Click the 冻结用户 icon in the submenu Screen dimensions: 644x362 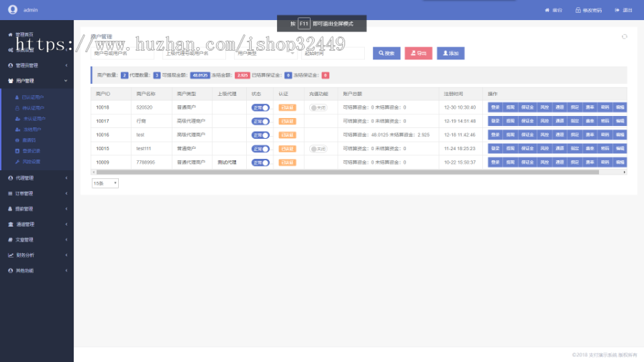pyautogui.click(x=18, y=129)
